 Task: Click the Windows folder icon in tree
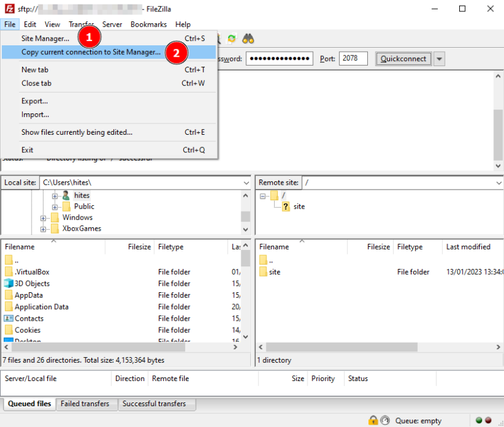[55, 217]
